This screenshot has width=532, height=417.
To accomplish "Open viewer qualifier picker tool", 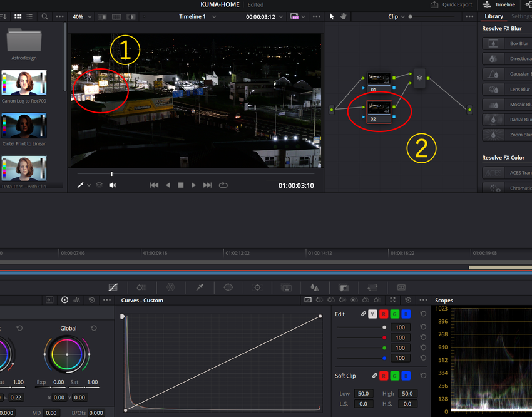I will pyautogui.click(x=80, y=185).
